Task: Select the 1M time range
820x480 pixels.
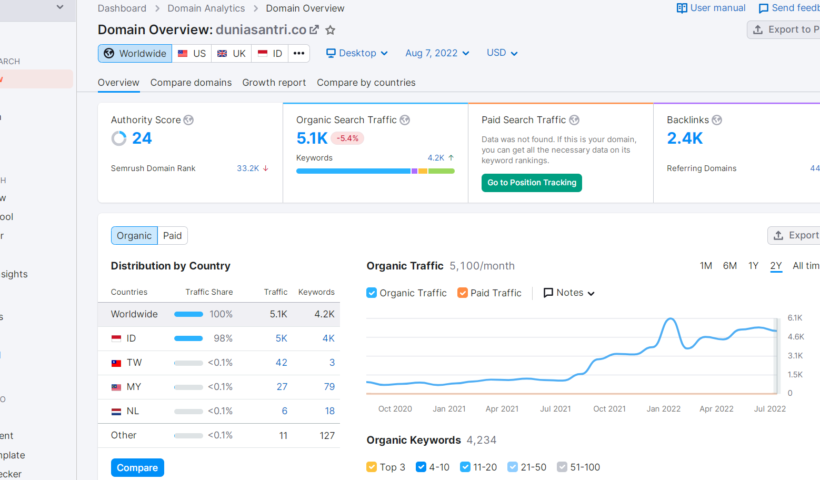Action: click(706, 266)
